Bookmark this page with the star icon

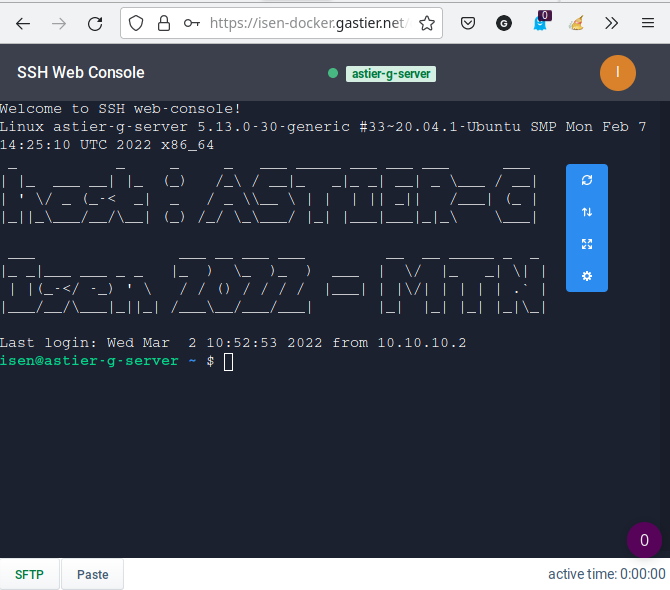click(427, 23)
